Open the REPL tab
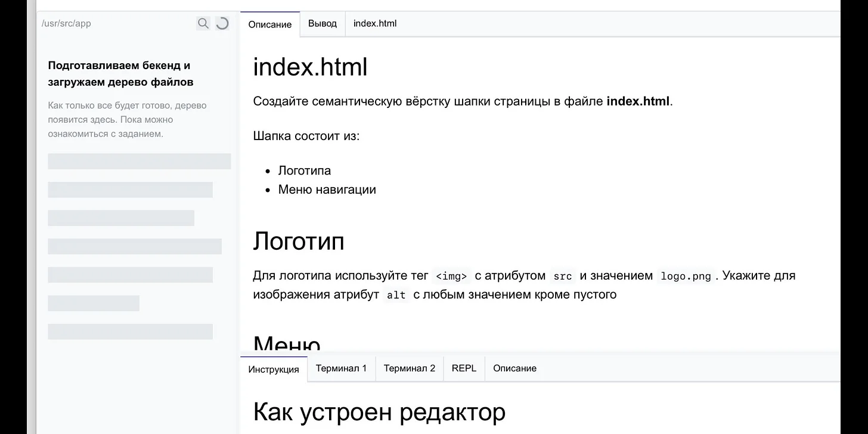The width and height of the screenshot is (868, 434). tap(464, 368)
